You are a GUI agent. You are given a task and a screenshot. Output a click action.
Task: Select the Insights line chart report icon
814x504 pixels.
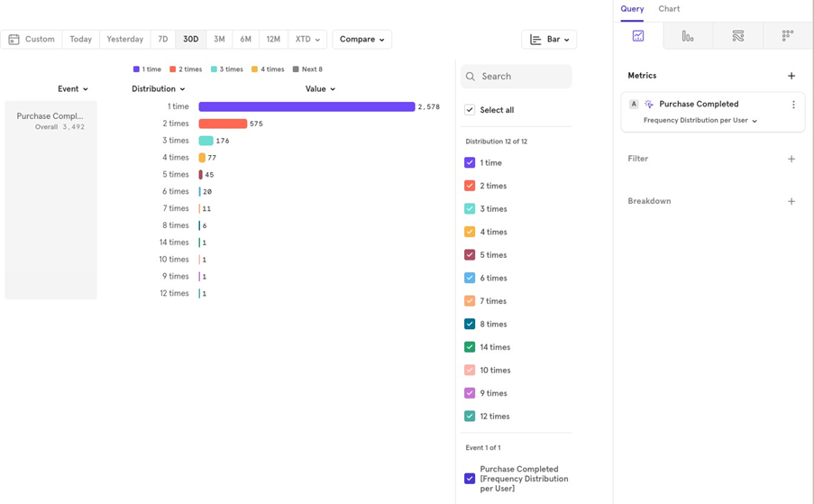click(638, 36)
